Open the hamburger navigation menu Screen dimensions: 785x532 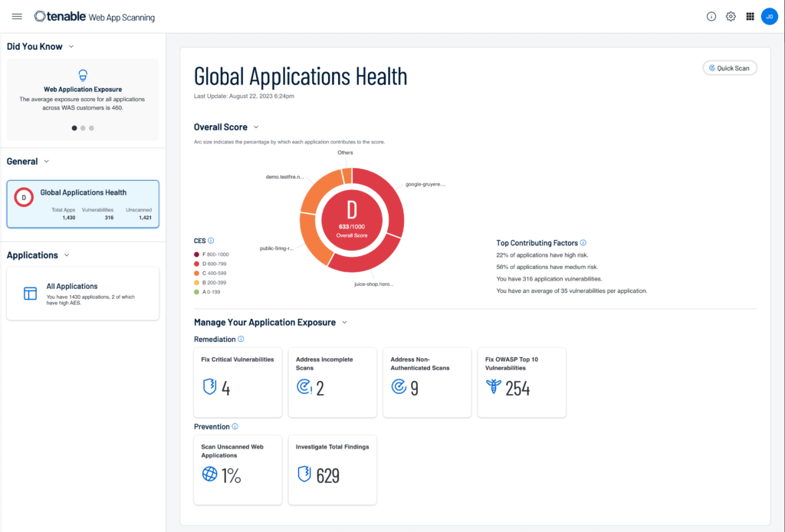pos(18,16)
